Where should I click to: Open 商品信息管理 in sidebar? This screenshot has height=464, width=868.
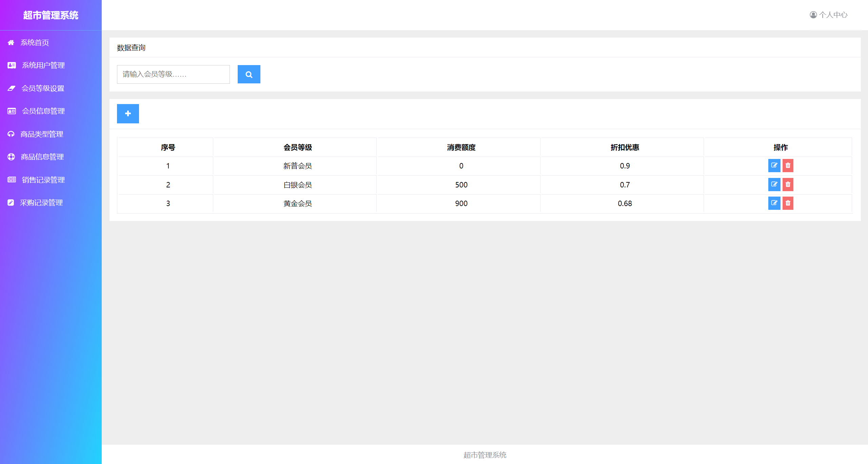(42, 157)
